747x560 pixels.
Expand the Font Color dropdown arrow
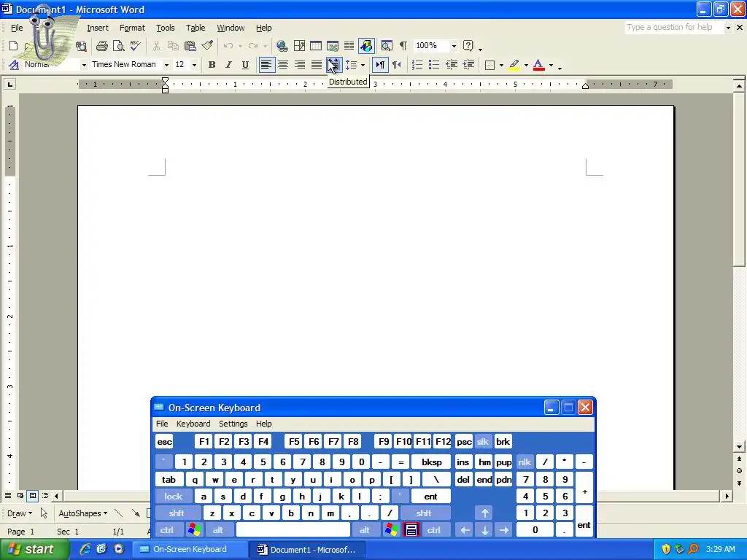(x=551, y=65)
